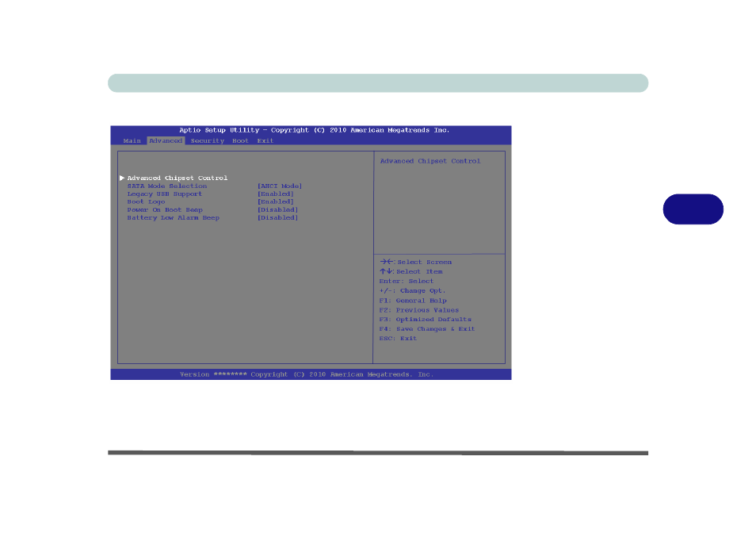The image size is (756, 533).
Task: Go to the Boot tab
Action: coord(240,141)
